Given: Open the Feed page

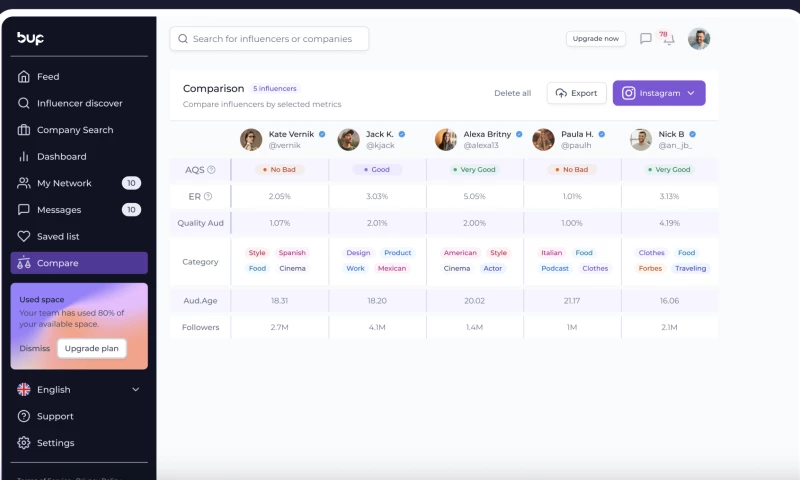Looking at the screenshot, I should point(79,77).
